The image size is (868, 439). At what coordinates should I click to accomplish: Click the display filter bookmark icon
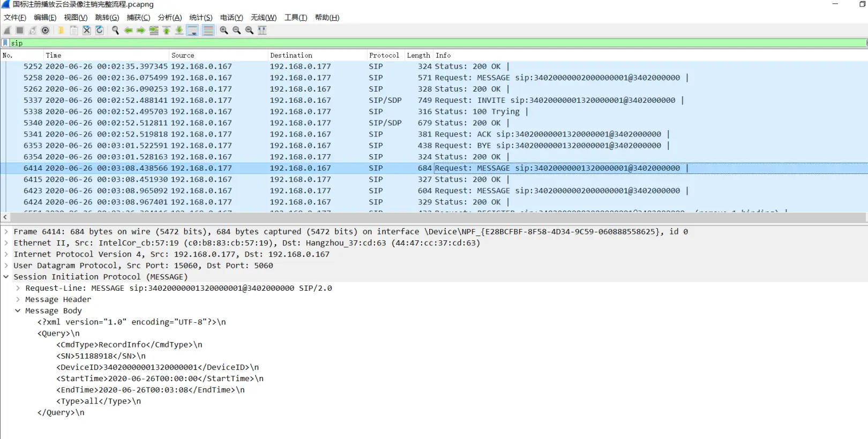pyautogui.click(x=5, y=43)
